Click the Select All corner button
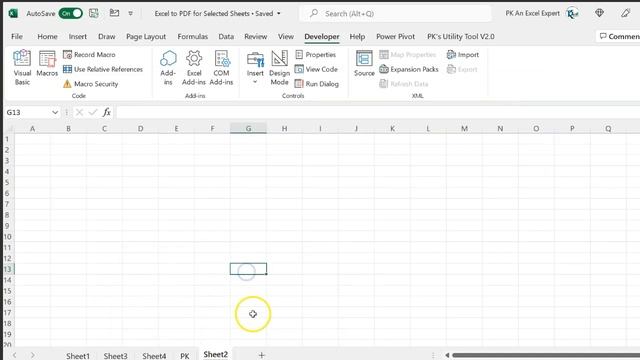This screenshot has width=640, height=360. [9, 129]
